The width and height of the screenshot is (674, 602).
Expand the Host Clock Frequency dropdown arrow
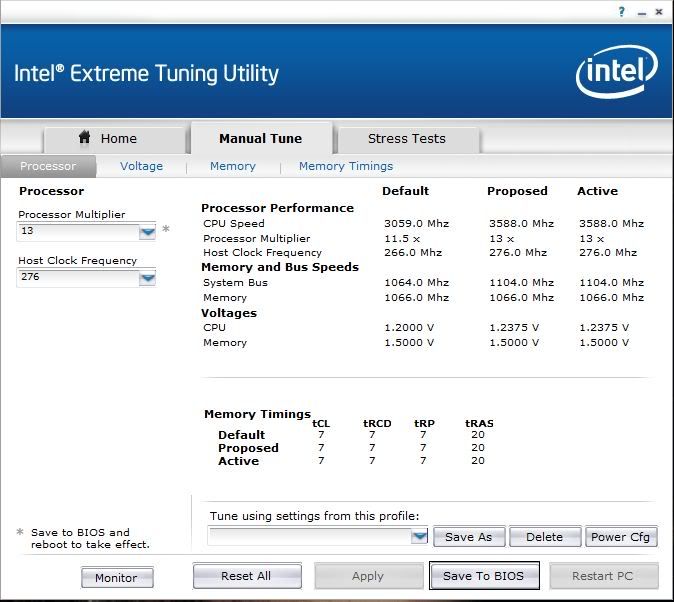[147, 278]
